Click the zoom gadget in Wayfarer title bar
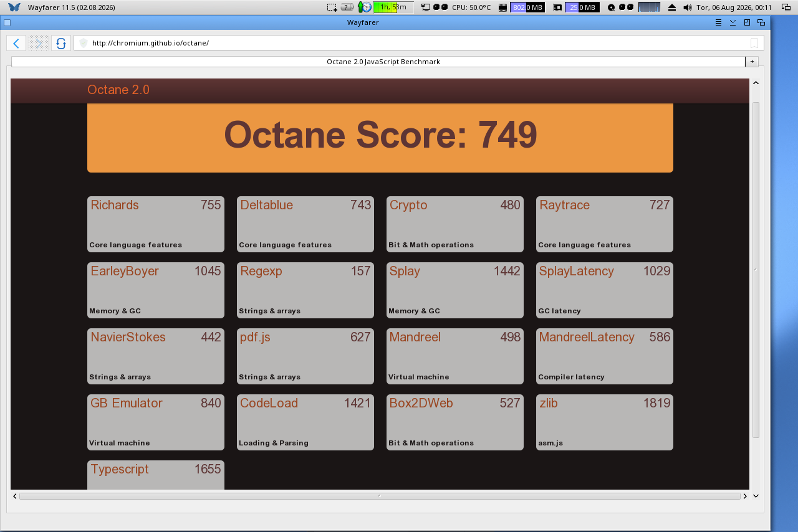This screenshot has width=798, height=532. pyautogui.click(x=747, y=22)
